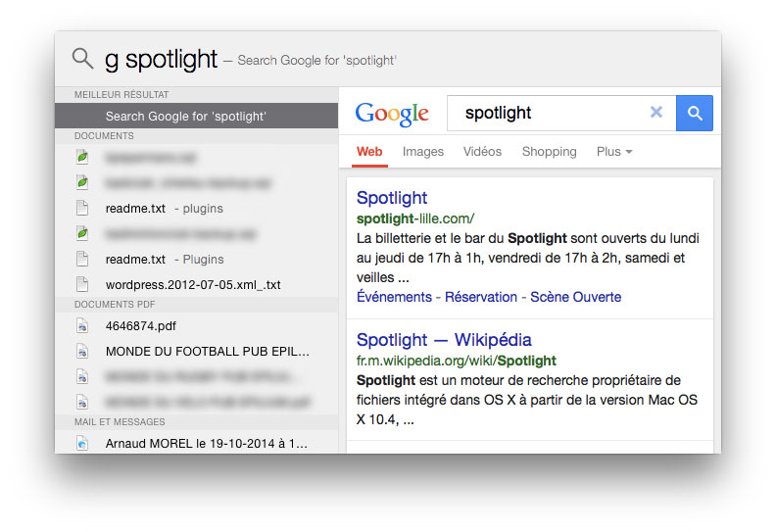Screen dimensions: 776x532
Task: Select 'Search Google for spotlight' top result
Action: (197, 116)
